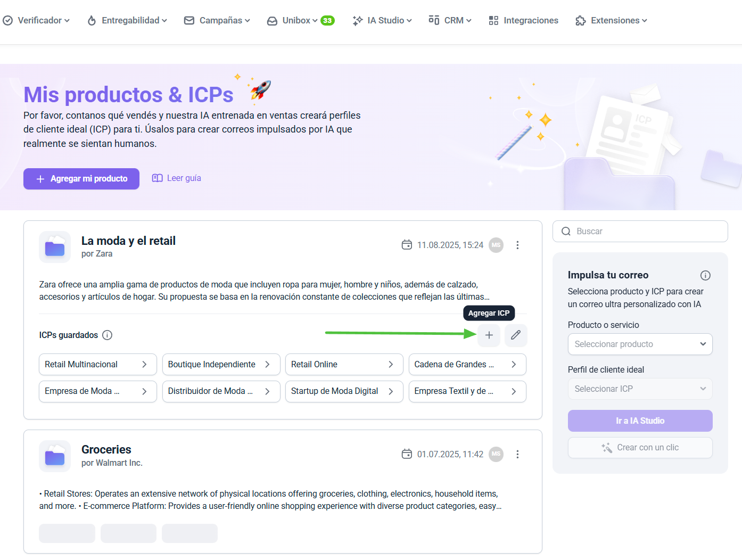Click the 'por Walmart Inc.' subtitle
This screenshot has height=560, width=742.
click(112, 463)
